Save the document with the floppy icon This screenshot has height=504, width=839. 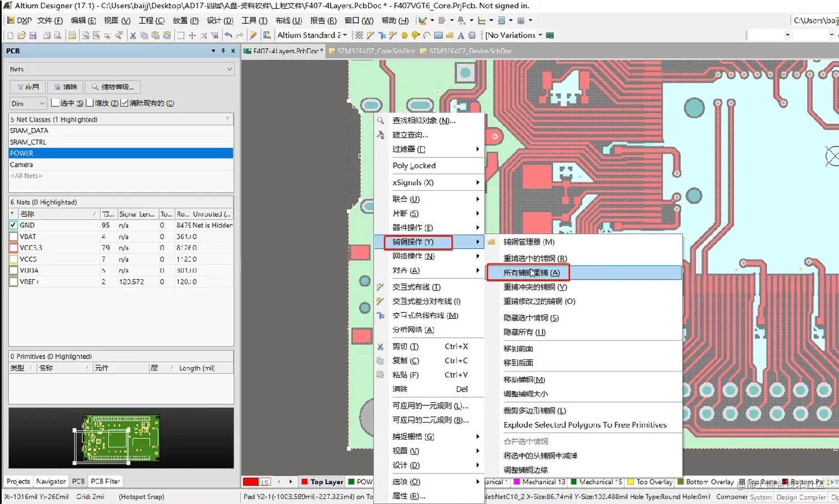pos(33,35)
